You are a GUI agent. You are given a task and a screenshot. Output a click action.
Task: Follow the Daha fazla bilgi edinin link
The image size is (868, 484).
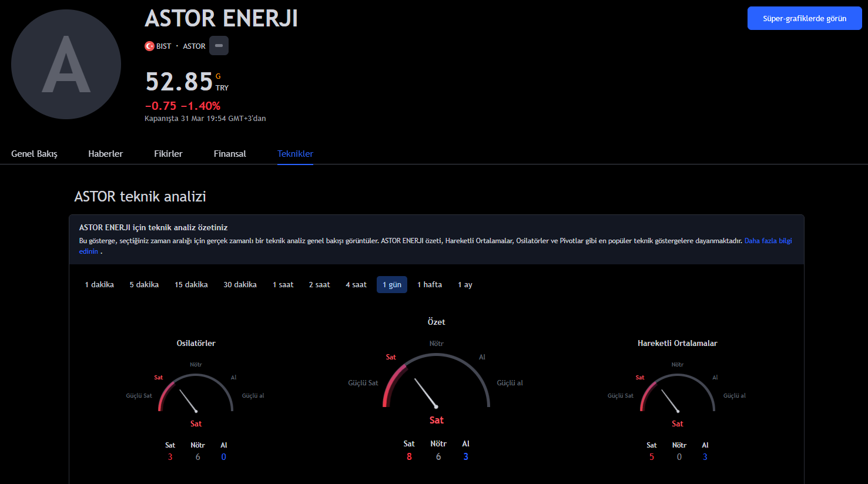[x=768, y=241]
